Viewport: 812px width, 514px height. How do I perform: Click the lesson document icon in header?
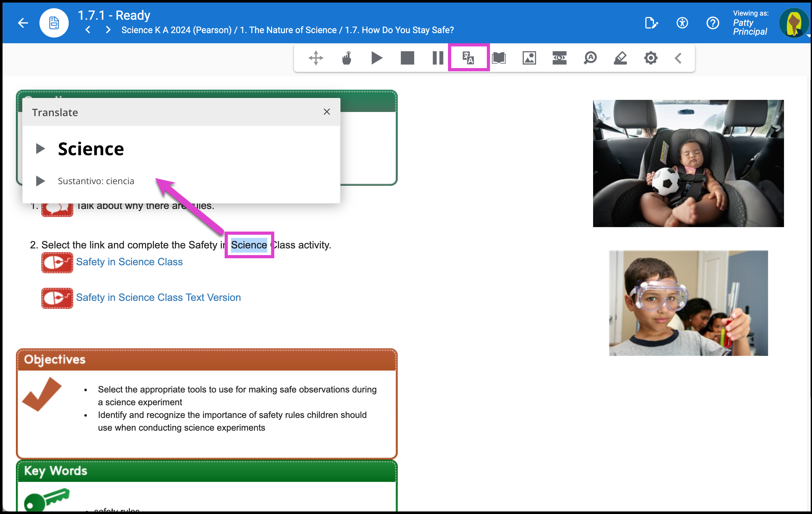[x=54, y=23]
